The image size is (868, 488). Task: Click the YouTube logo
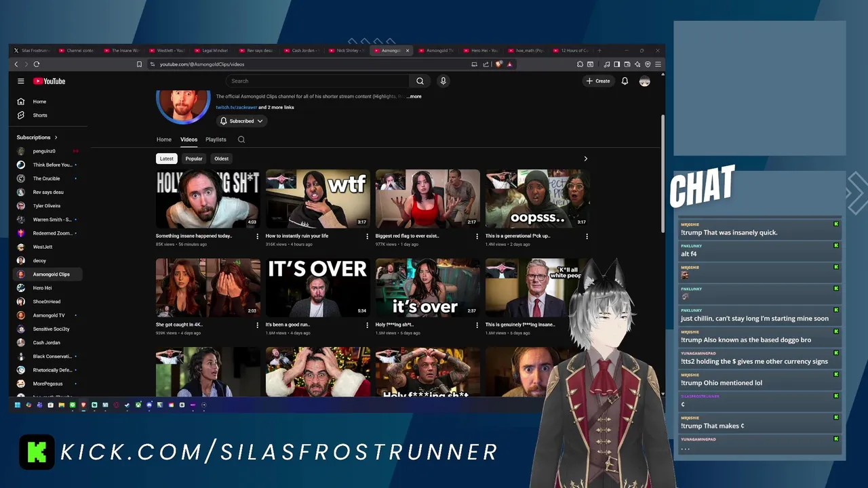point(49,81)
